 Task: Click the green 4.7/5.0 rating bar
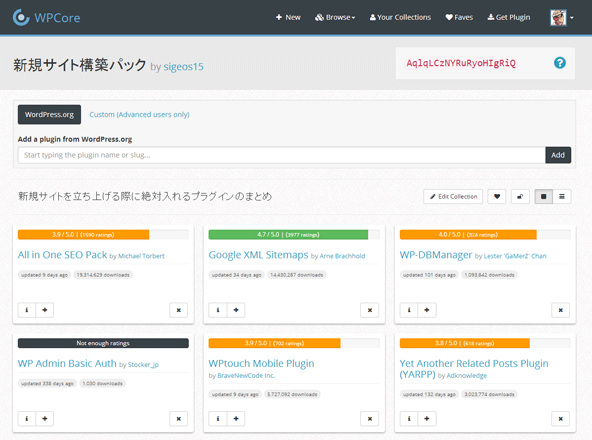tap(288, 235)
